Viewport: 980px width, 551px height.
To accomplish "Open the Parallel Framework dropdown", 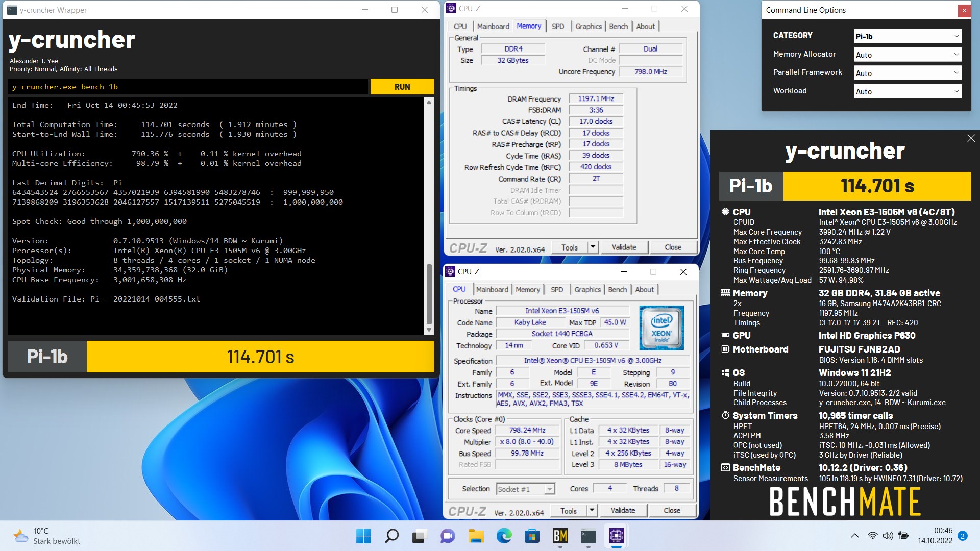I will tap(908, 73).
